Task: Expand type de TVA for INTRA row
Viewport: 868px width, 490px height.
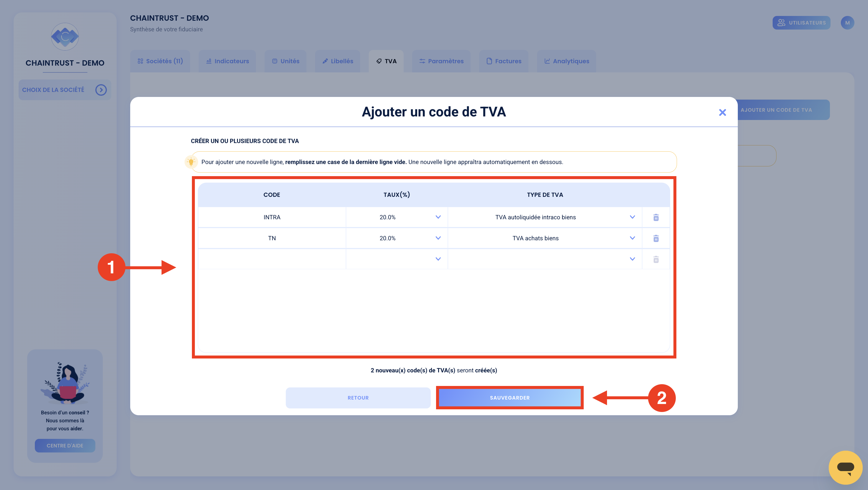Action: click(x=632, y=217)
